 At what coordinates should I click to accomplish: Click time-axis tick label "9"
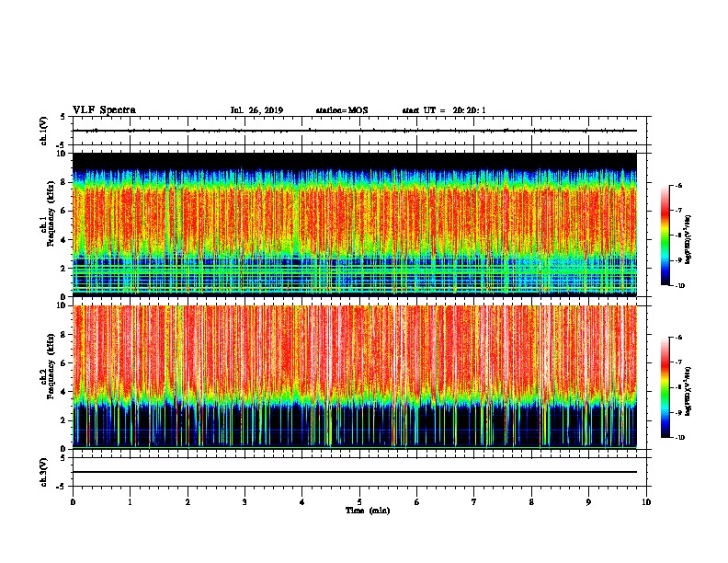pos(588,502)
